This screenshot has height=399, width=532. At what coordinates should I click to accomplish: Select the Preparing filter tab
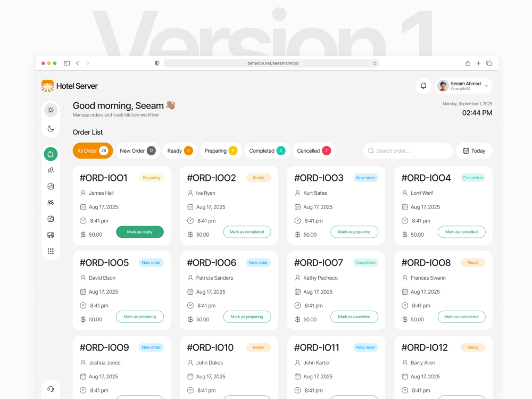click(221, 151)
